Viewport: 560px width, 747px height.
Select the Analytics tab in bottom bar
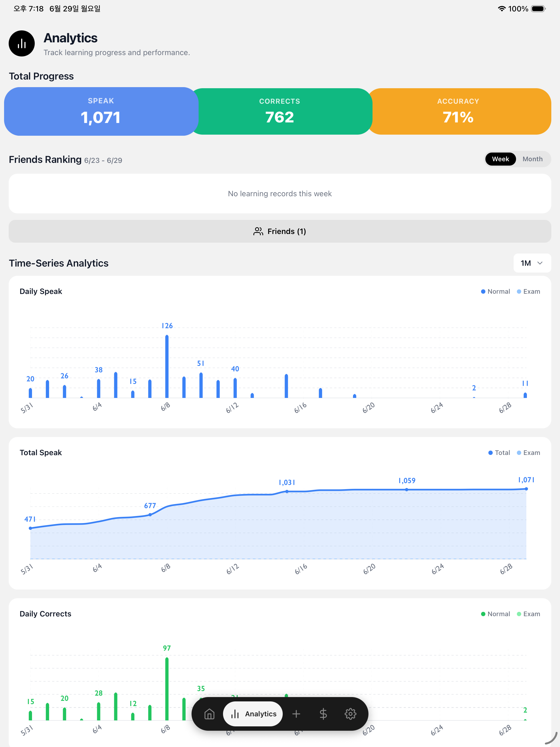click(x=253, y=714)
